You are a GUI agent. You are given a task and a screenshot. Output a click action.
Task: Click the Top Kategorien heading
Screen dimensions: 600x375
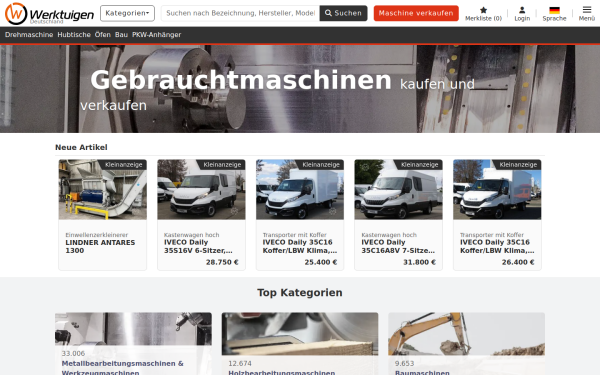(300, 293)
